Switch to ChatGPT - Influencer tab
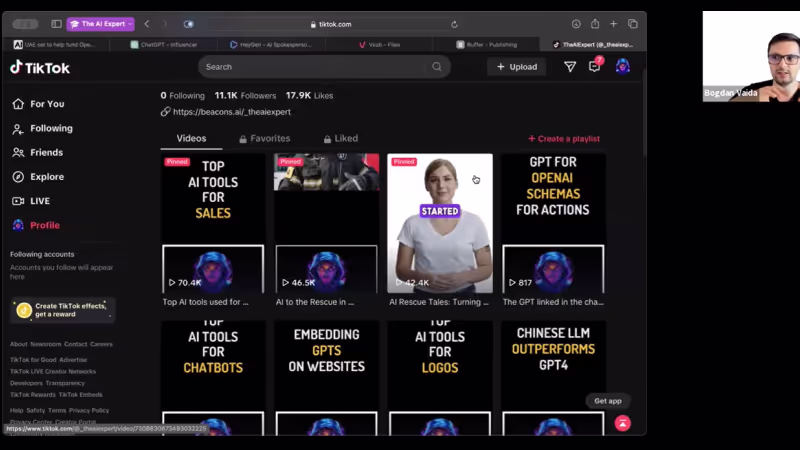 [164, 44]
